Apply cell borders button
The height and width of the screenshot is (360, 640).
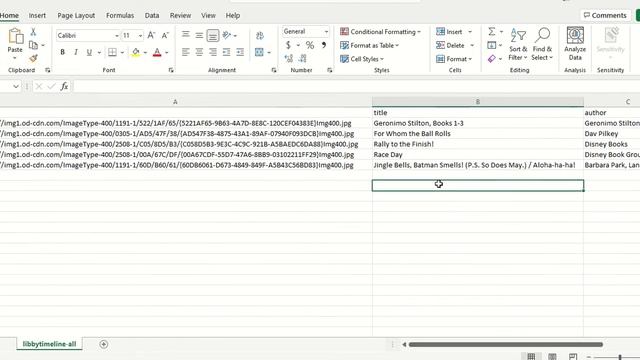[112, 52]
